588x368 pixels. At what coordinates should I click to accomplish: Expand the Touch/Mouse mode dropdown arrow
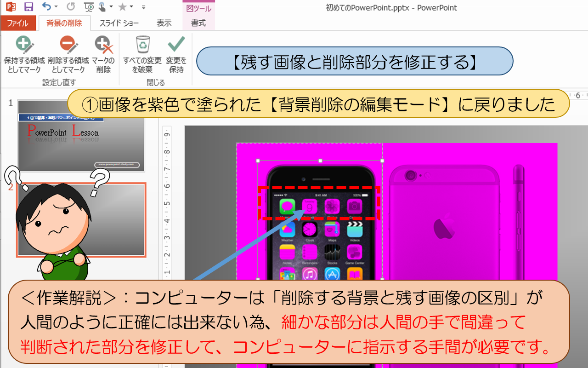point(111,7)
